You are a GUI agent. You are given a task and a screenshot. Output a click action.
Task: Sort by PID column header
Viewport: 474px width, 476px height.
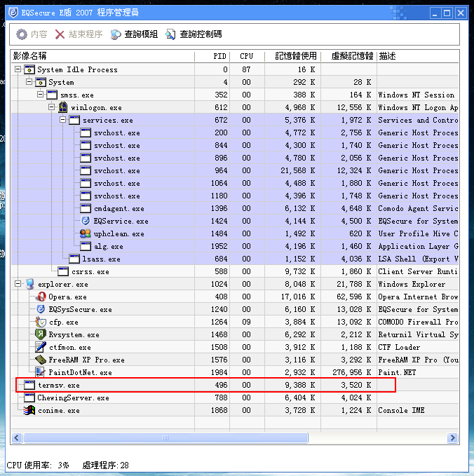212,56
